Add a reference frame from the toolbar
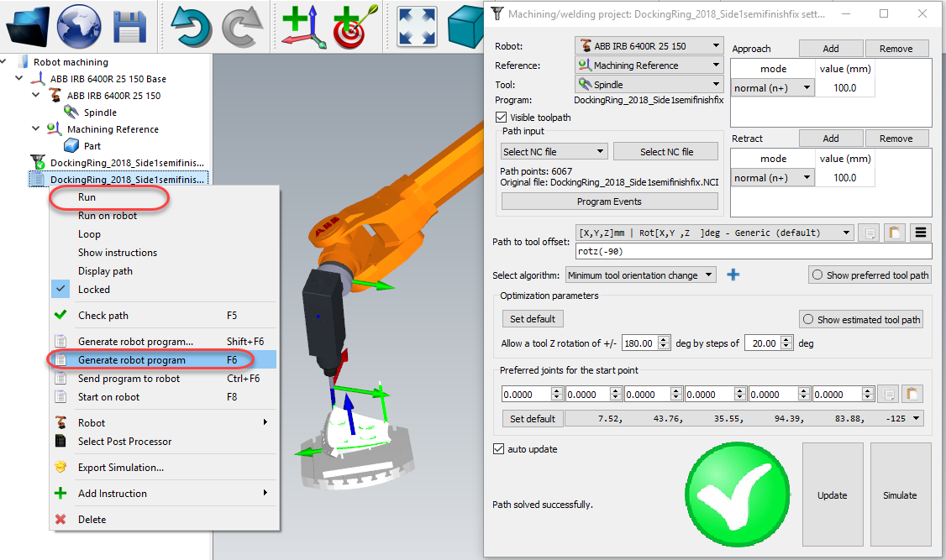Image resolution: width=946 pixels, height=560 pixels. click(304, 27)
